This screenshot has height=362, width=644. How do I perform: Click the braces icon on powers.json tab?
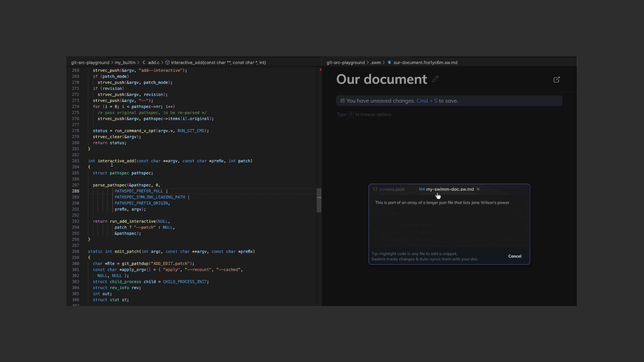(x=375, y=189)
